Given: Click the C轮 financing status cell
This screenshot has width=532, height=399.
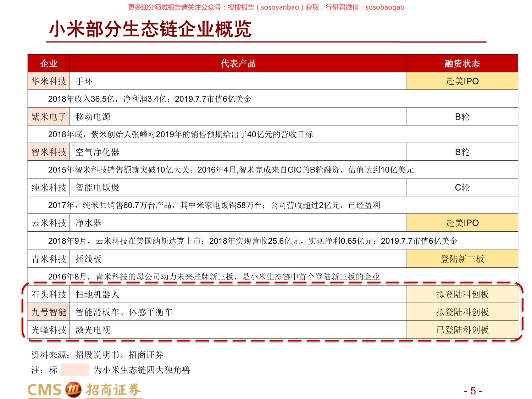Looking at the screenshot, I should coord(462,187).
